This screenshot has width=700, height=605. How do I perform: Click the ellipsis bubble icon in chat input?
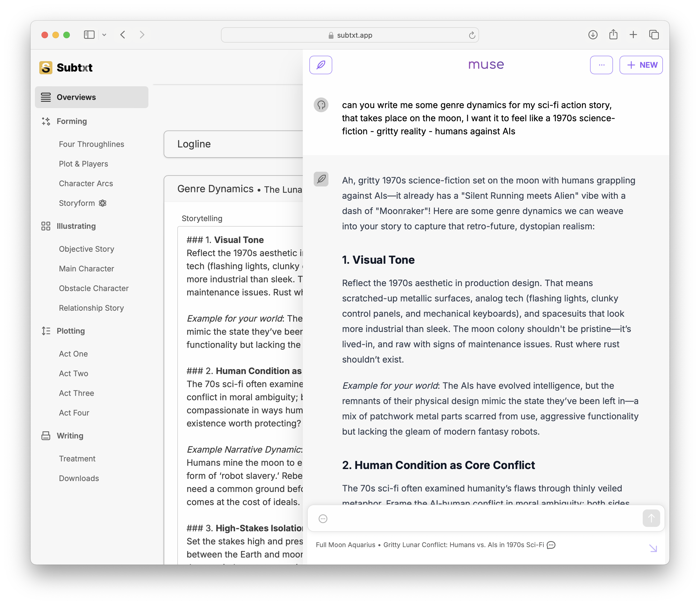click(323, 518)
